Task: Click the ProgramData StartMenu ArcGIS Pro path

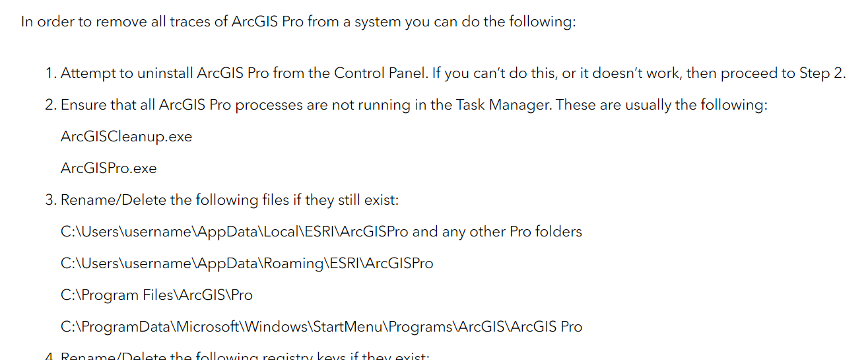Action: tap(321, 326)
